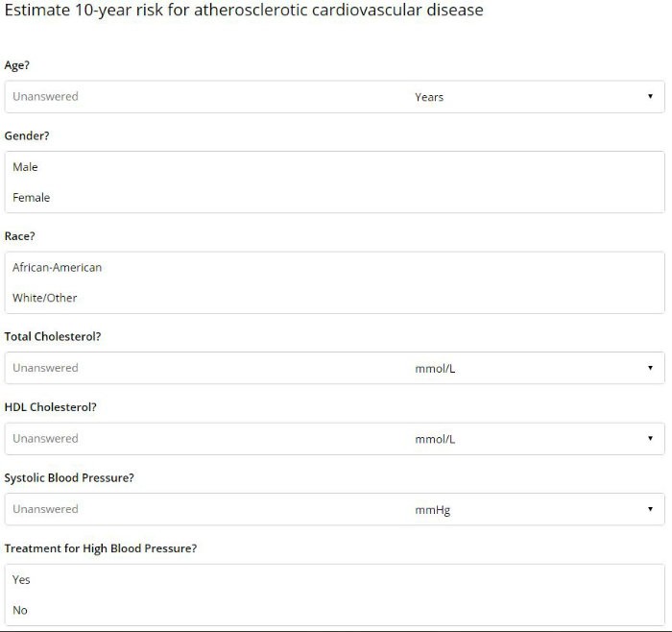Open the Years unit dropdown
This screenshot has width=672, height=632.
[x=526, y=97]
